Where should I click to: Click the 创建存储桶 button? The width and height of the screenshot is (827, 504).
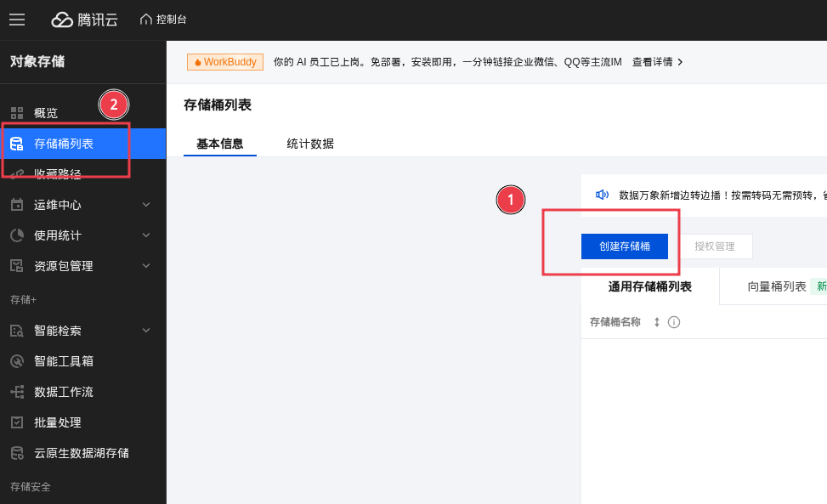[x=625, y=246]
